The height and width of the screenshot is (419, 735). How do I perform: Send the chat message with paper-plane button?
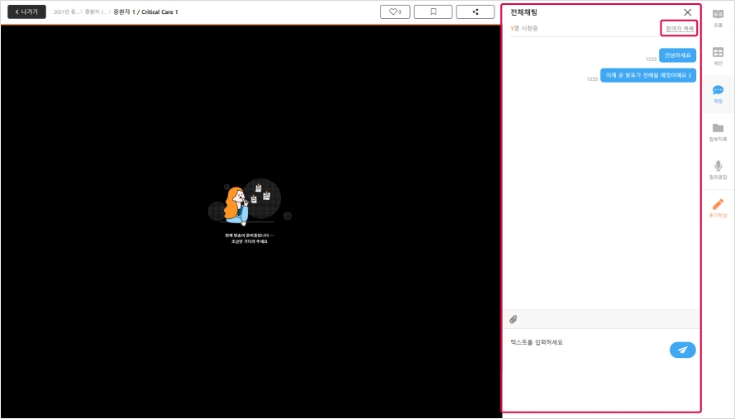click(x=682, y=350)
